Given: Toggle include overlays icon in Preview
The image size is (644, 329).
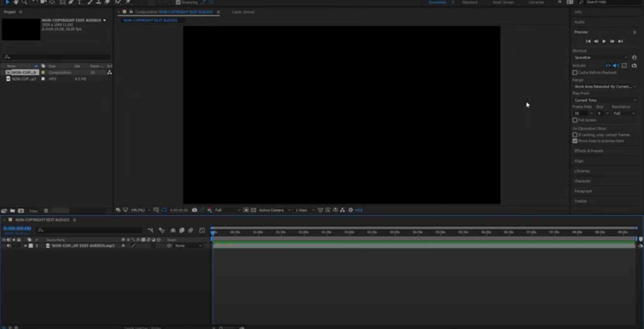Looking at the screenshot, I should [624, 65].
